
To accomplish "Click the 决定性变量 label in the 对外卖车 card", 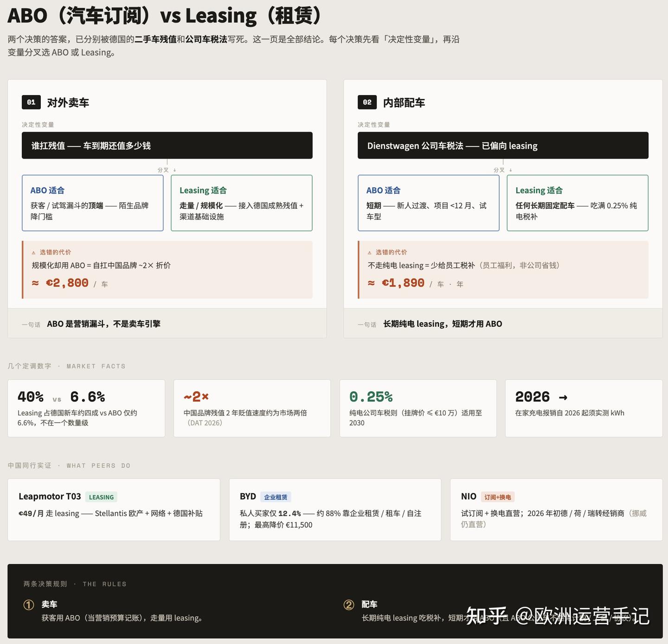I will (38, 125).
